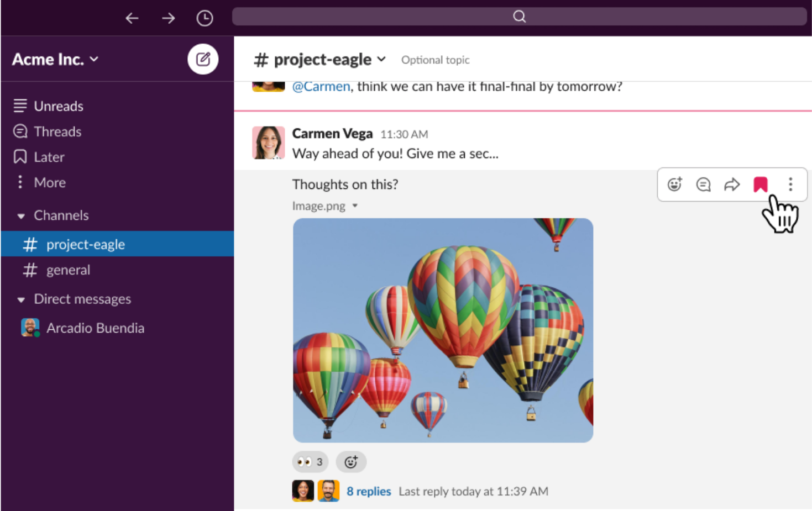Open the history clock icon
Image resolution: width=812 pixels, height=511 pixels.
click(205, 18)
